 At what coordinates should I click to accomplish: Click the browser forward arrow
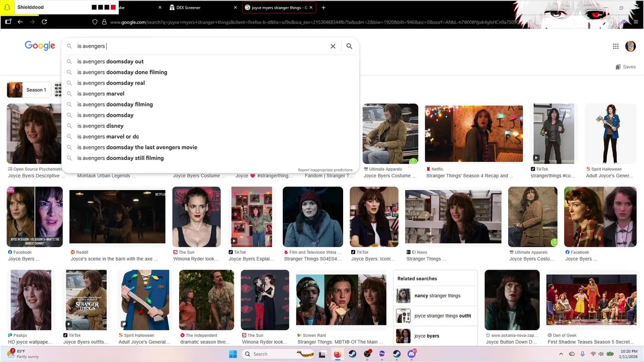pos(32,22)
